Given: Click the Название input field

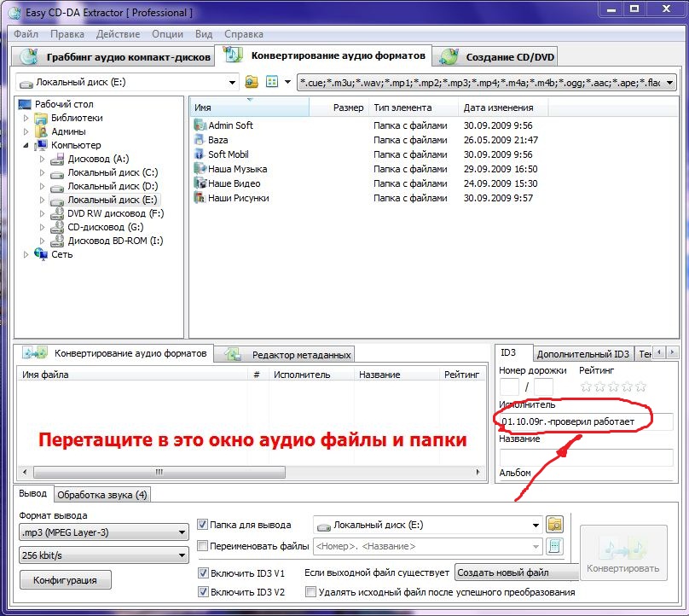Looking at the screenshot, I should point(586,456).
